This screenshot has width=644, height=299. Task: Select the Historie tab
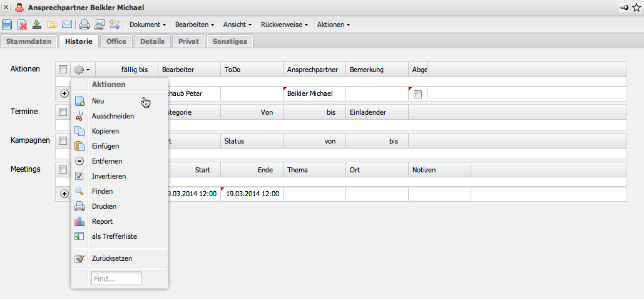point(79,41)
